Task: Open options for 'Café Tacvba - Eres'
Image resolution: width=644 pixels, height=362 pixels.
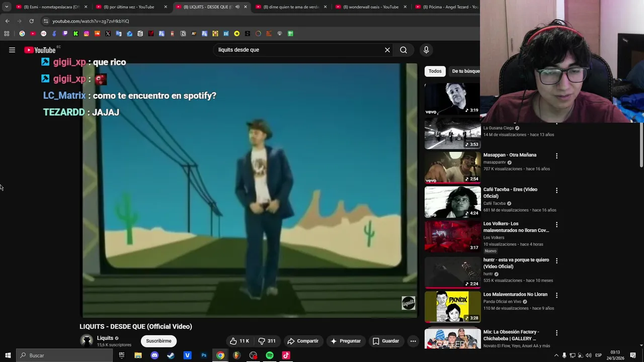Action: [556, 191]
